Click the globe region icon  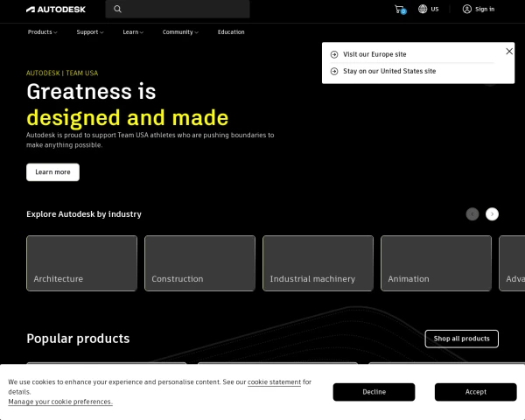click(423, 9)
